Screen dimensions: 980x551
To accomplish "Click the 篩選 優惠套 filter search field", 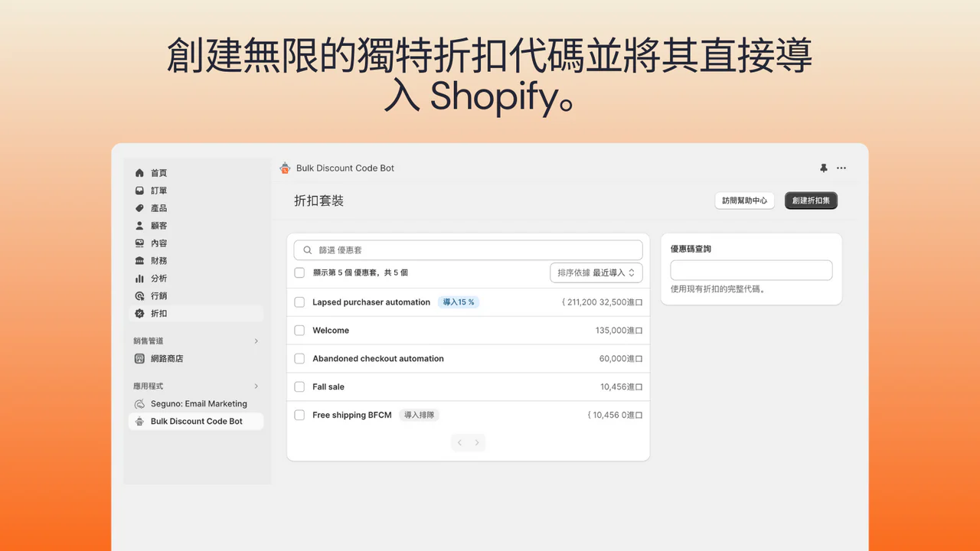I will [x=468, y=250].
